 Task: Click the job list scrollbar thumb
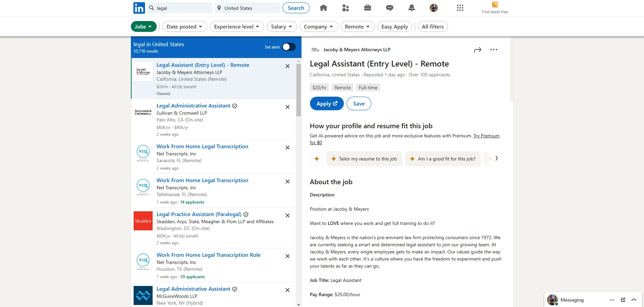(299, 90)
